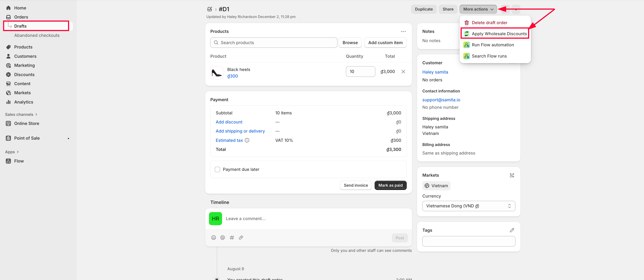
Task: Choose Run Flow automation from the menu
Action: 493,45
